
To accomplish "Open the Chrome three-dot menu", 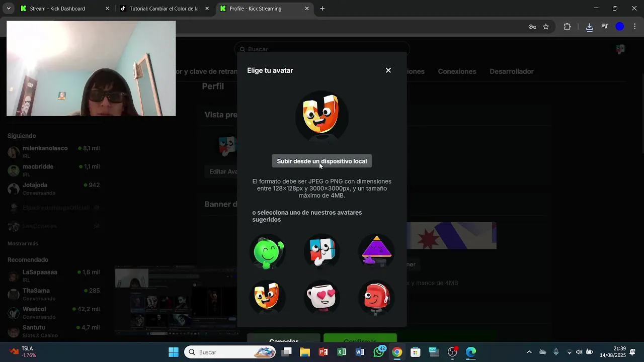I will click(x=634, y=27).
